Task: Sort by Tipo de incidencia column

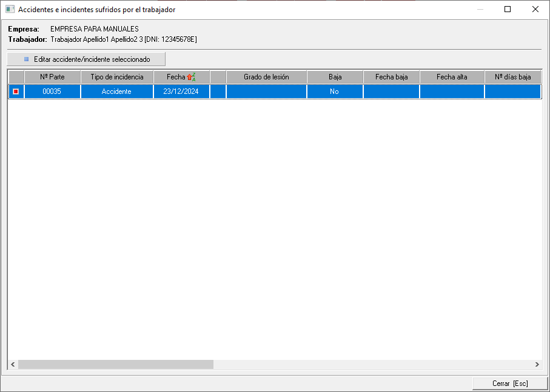Action: (116, 77)
